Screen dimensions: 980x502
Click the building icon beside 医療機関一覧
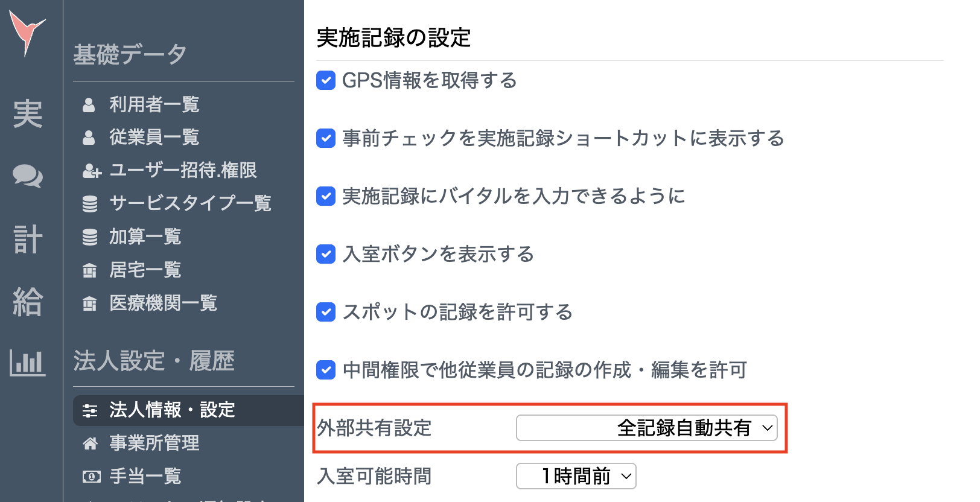[x=90, y=303]
